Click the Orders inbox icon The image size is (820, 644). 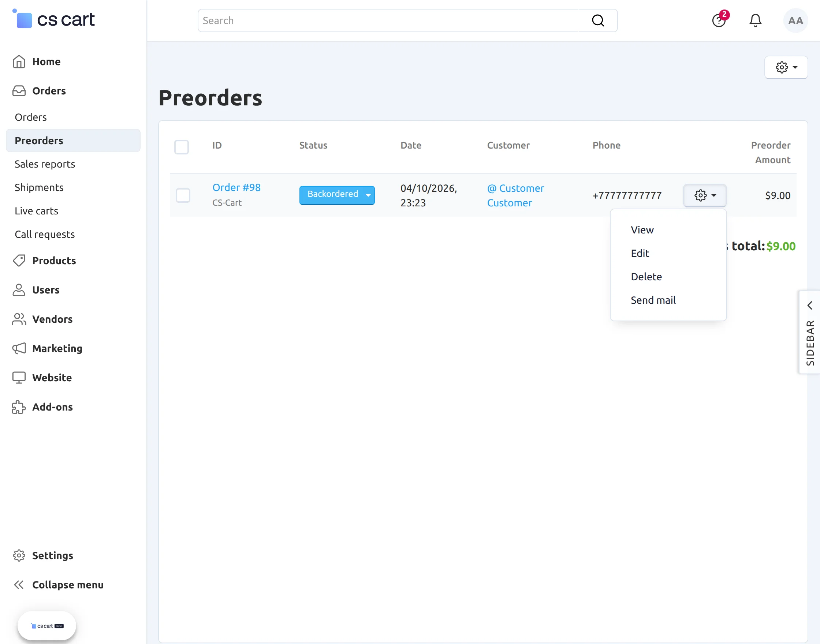[x=19, y=91]
